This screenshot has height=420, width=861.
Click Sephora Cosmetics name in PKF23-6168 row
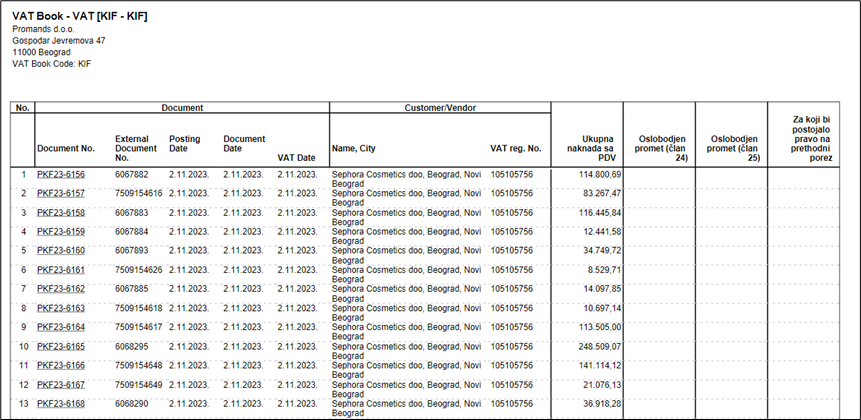[x=406, y=408]
